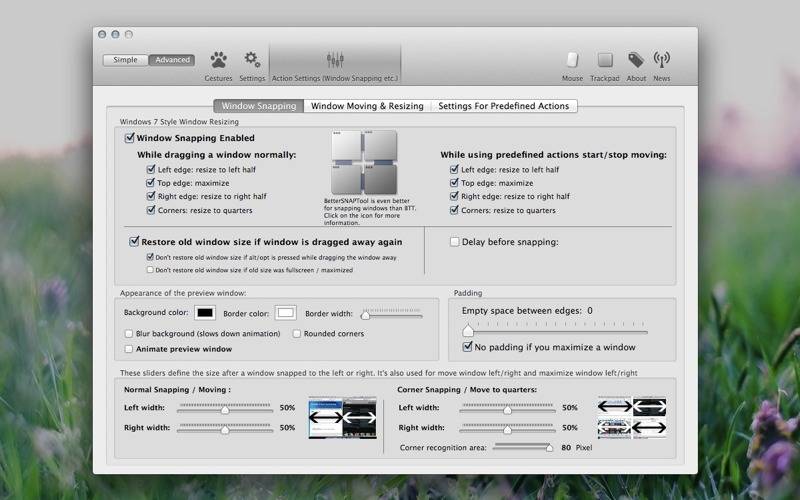This screenshot has width=800, height=500.
Task: Open the black Background color swatch
Action: pyautogui.click(x=205, y=313)
